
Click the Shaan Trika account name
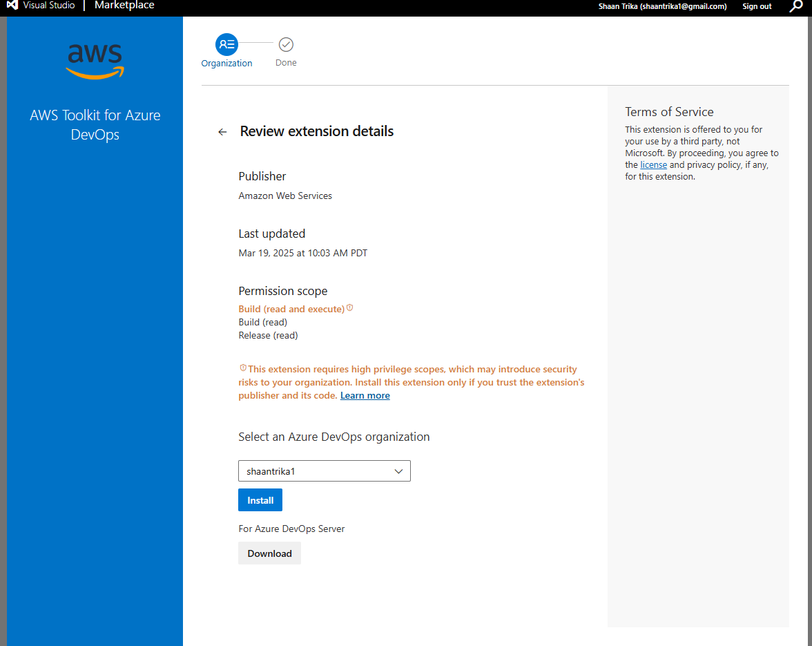[x=662, y=6]
